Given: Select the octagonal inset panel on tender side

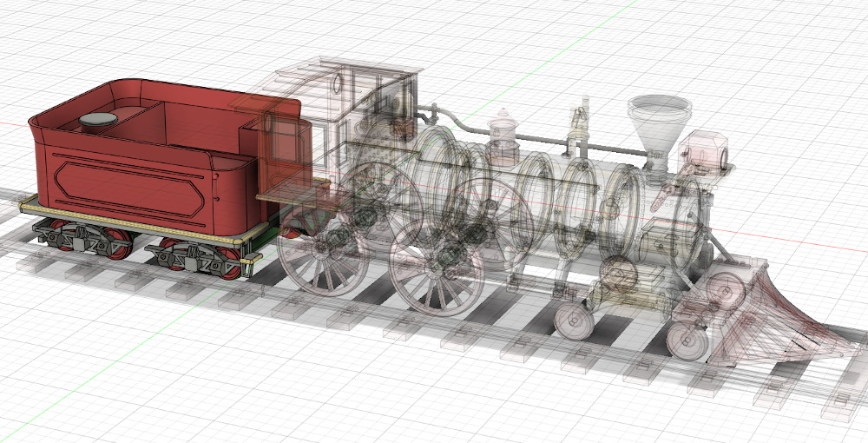Looking at the screenshot, I should point(130,188).
